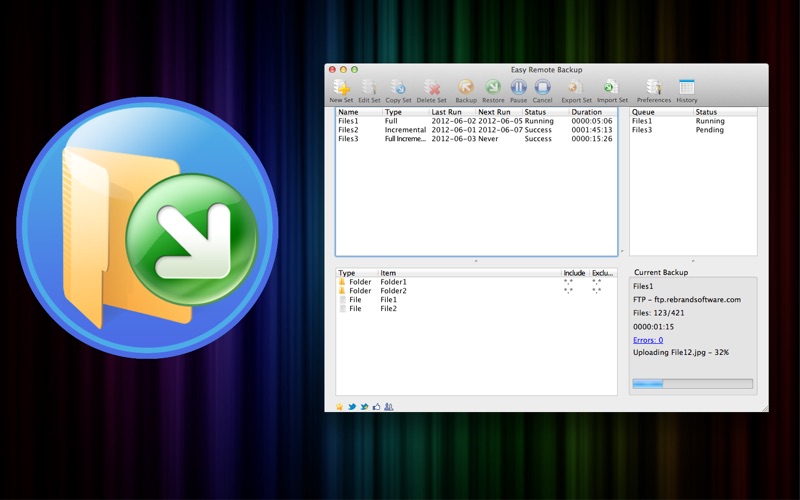Start a backup with the Backup icon
This screenshot has width=800, height=500.
466,88
